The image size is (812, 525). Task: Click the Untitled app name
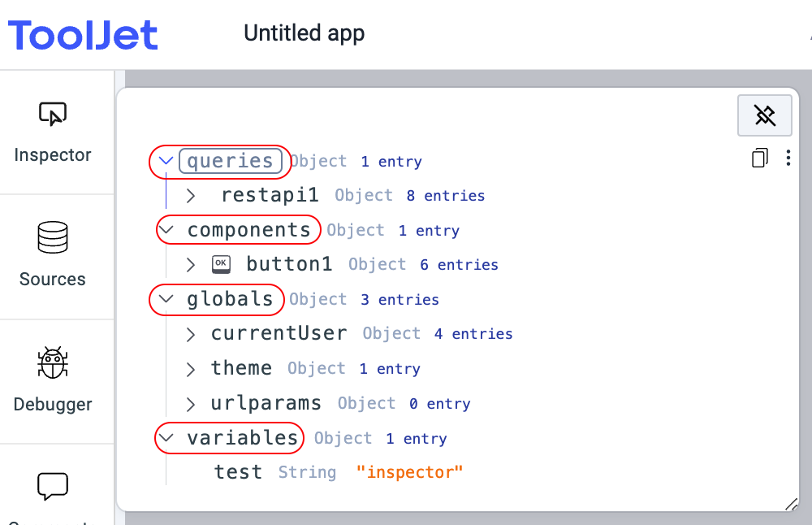(304, 34)
